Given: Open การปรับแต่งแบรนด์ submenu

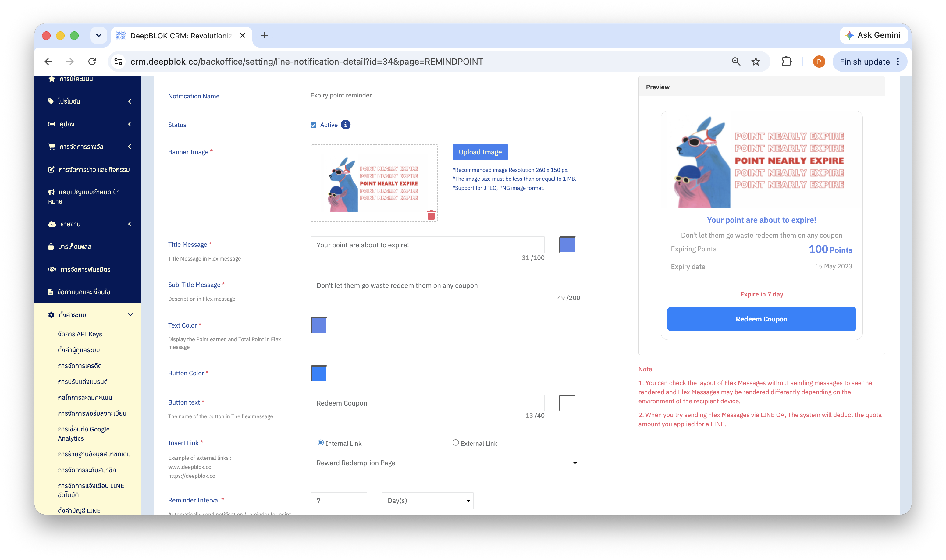Looking at the screenshot, I should point(83,381).
